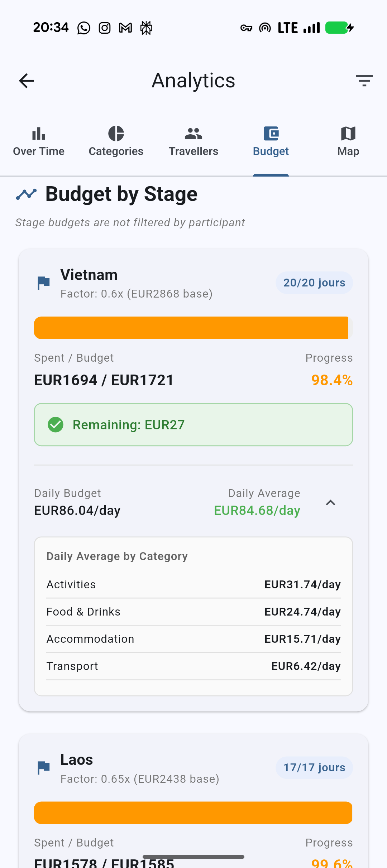
Task: Tap the Instagram status bar icon
Action: pyautogui.click(x=105, y=28)
